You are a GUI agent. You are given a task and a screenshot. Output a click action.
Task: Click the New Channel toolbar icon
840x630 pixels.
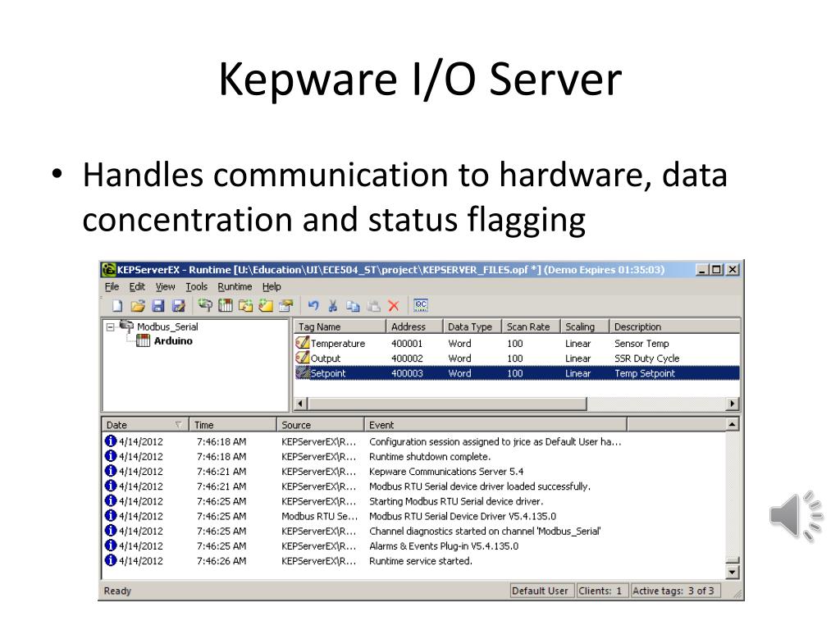(x=204, y=305)
